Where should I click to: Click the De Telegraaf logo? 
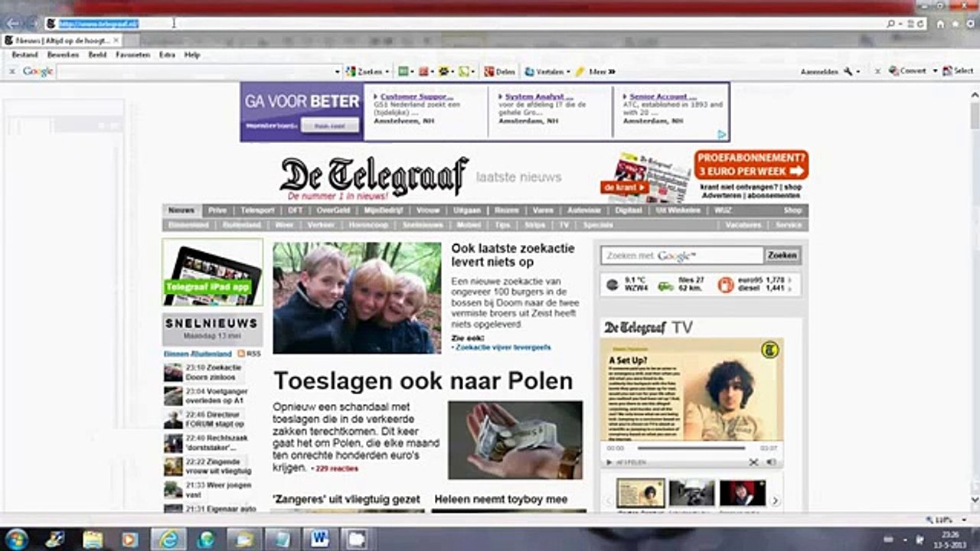pos(374,175)
